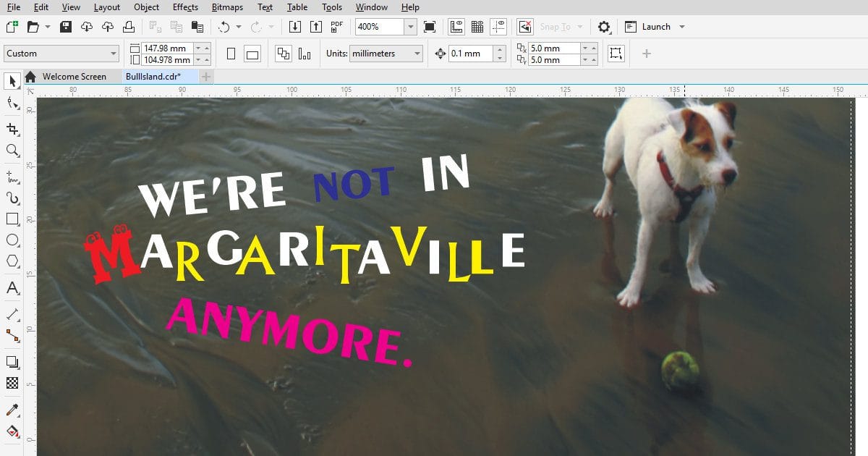
Task: Click the Save icon
Action: coord(64,26)
